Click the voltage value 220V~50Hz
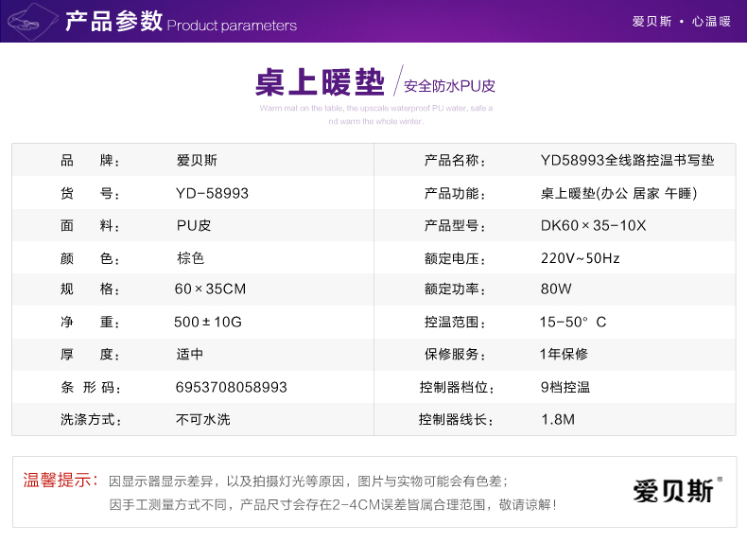This screenshot has width=747, height=560. [x=581, y=258]
